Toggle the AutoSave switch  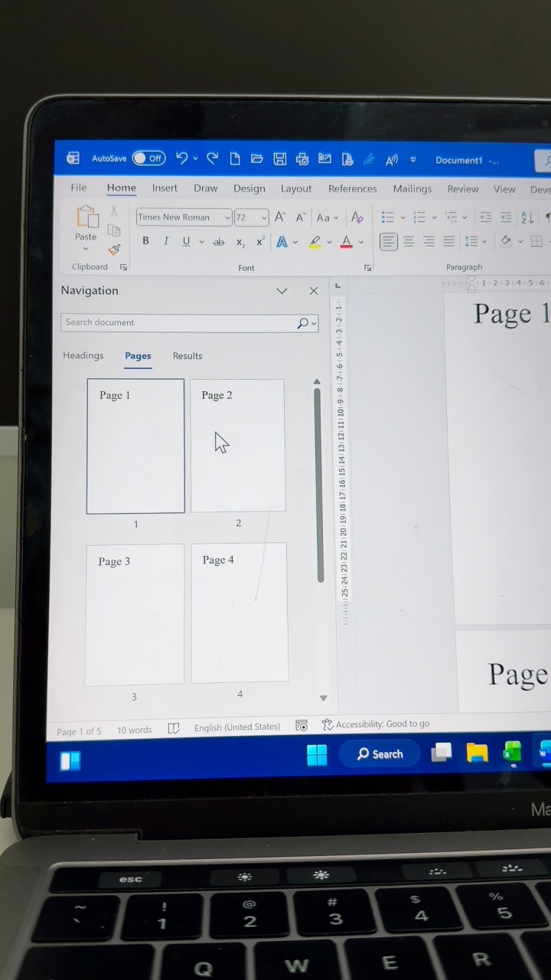[148, 158]
